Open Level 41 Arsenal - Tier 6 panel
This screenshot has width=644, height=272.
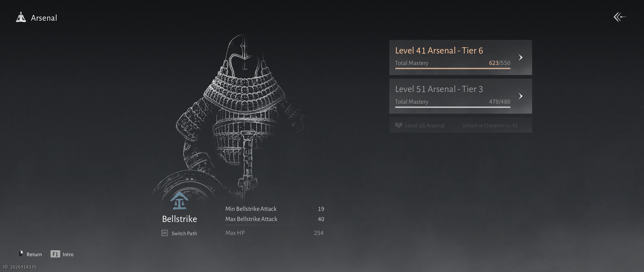[461, 57]
